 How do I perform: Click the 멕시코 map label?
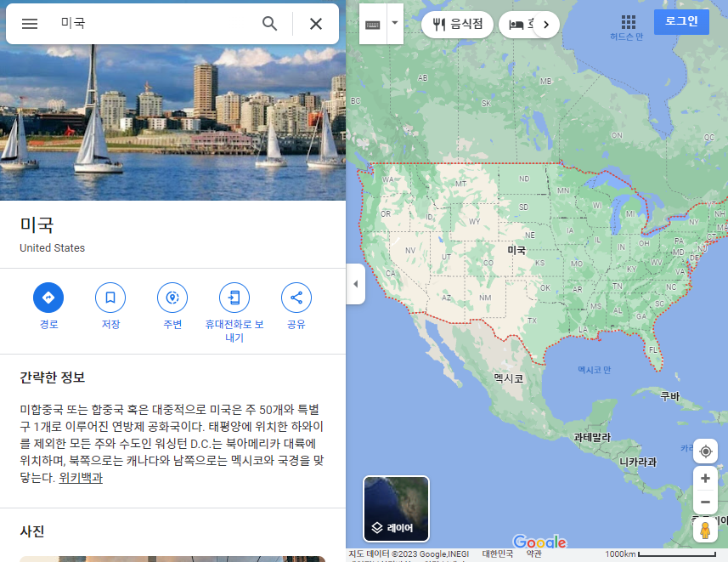[508, 378]
